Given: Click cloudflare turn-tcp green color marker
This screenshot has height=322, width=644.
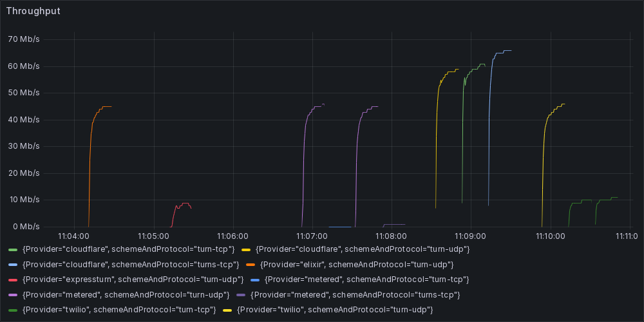Looking at the screenshot, I should click(13, 249).
